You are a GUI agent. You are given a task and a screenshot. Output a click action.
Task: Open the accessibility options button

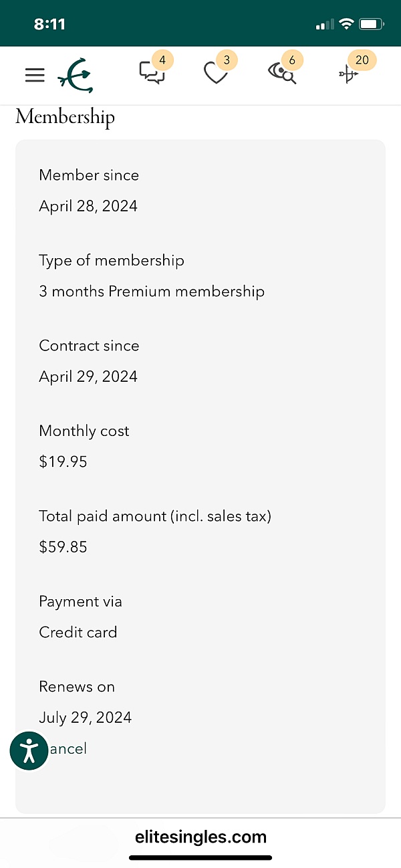point(29,750)
